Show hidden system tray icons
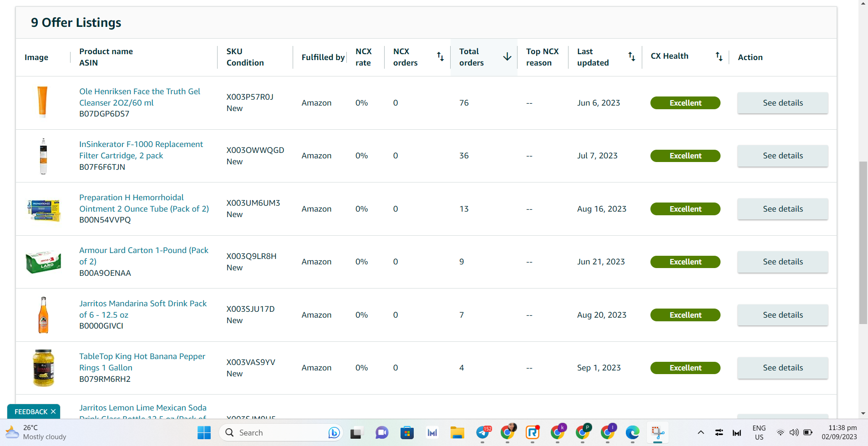The image size is (868, 446). pyautogui.click(x=701, y=432)
